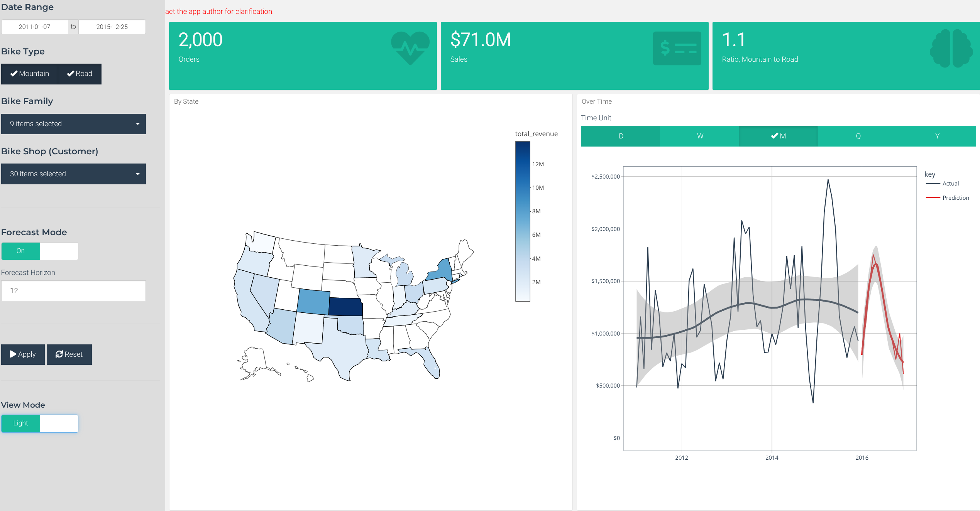Screen dimensions: 980x511
Task: Open the Bike Shop Customer dropdown
Action: [73, 174]
